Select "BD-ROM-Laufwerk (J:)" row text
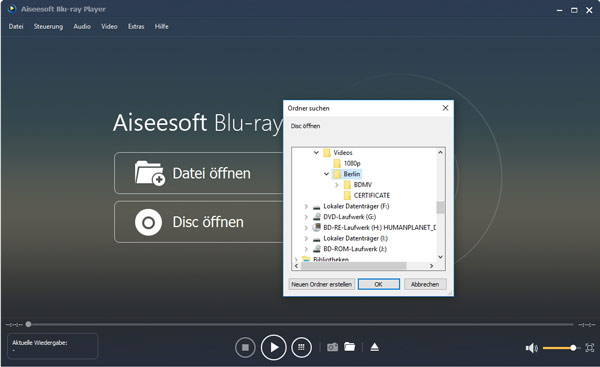This screenshot has height=367, width=600. coord(355,249)
